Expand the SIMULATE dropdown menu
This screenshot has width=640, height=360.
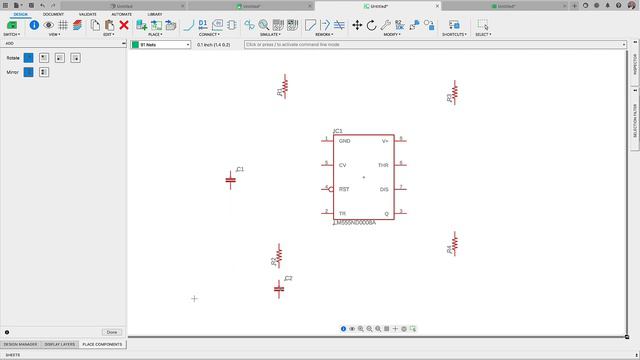[x=271, y=35]
